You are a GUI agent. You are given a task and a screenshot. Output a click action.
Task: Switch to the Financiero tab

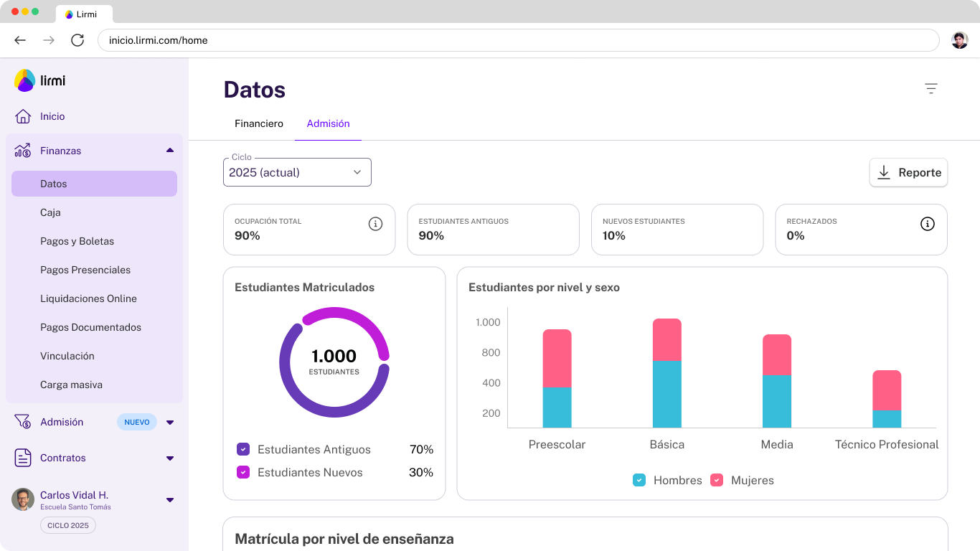click(259, 123)
